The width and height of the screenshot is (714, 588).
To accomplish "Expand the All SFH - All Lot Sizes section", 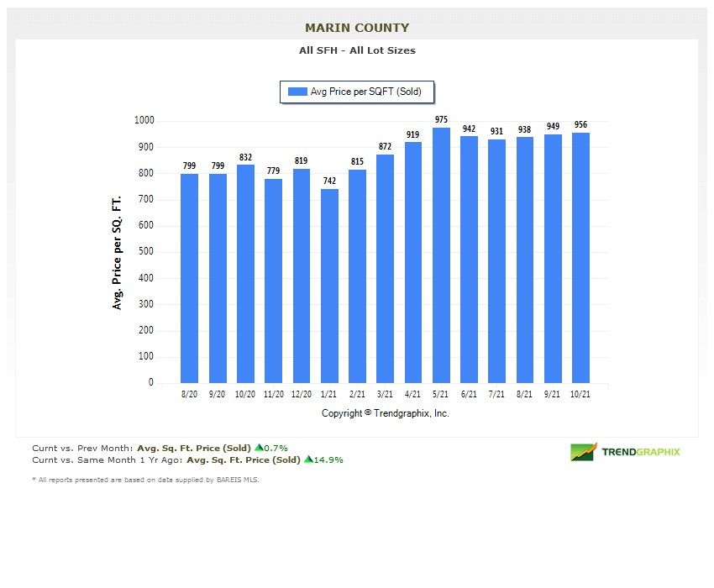I will click(357, 50).
